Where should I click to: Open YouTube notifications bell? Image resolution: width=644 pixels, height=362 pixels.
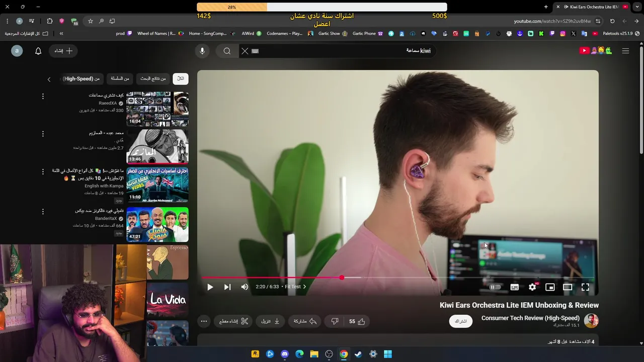(x=38, y=51)
